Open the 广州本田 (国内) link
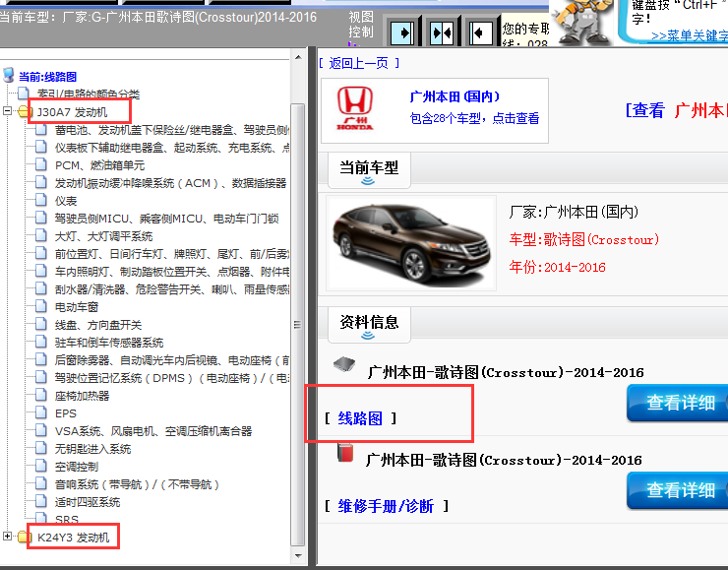Screen dimensions: 728x570 pyautogui.click(x=455, y=96)
